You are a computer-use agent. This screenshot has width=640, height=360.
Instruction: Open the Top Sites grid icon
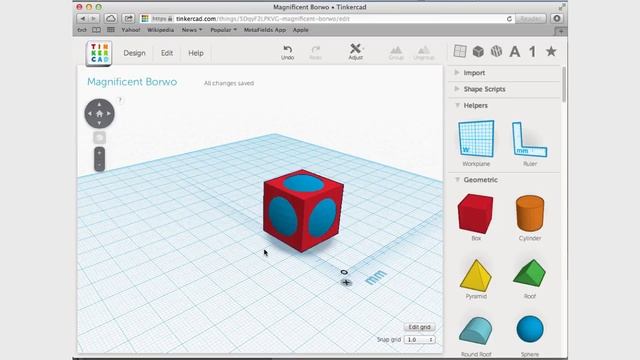(111, 30)
